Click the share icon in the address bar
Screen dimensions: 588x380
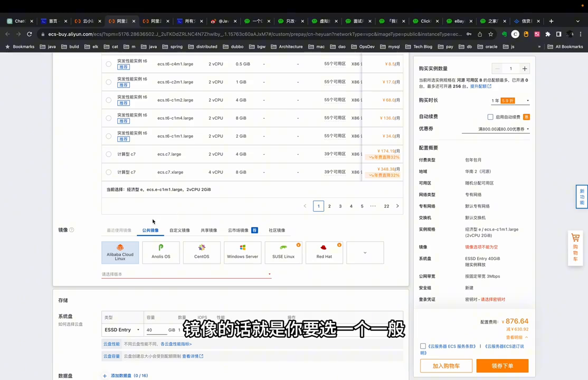pos(480,34)
